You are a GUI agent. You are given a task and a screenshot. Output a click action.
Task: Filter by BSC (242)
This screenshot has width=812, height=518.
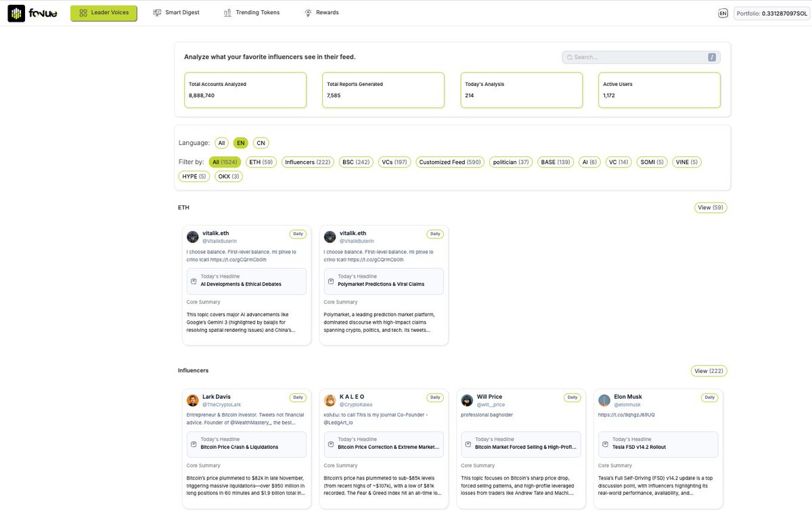point(356,163)
